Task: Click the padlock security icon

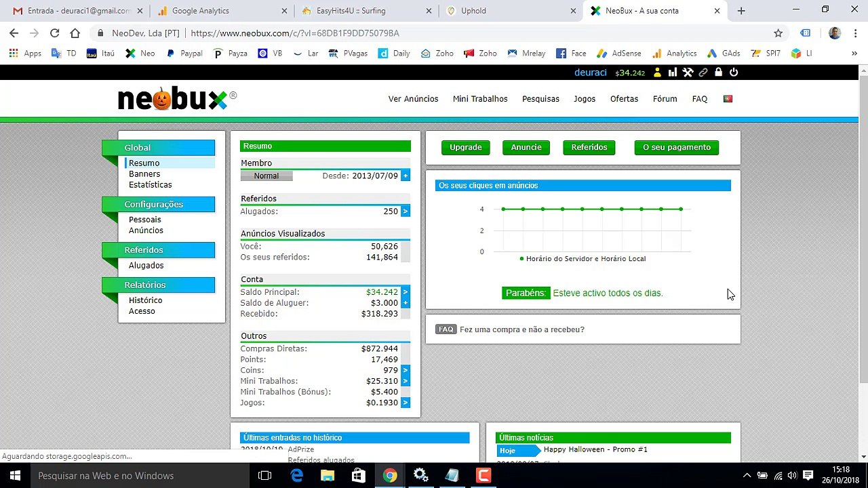Action: pyautogui.click(x=718, y=73)
